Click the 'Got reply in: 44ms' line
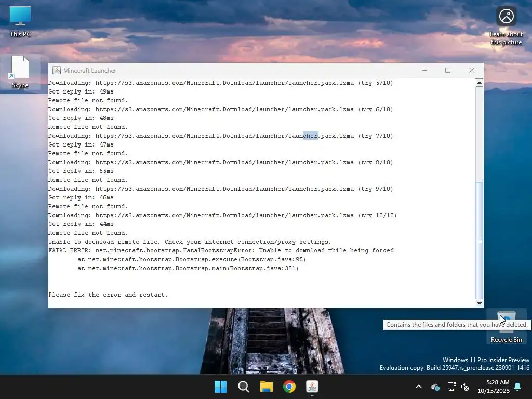Viewport: 532px width, 399px height. pyautogui.click(x=81, y=224)
